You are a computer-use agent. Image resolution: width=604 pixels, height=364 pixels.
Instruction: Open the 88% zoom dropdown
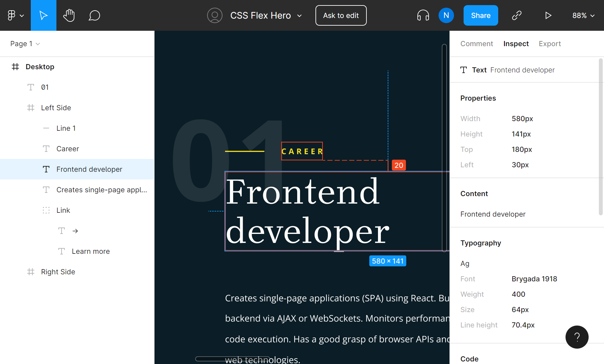point(583,15)
